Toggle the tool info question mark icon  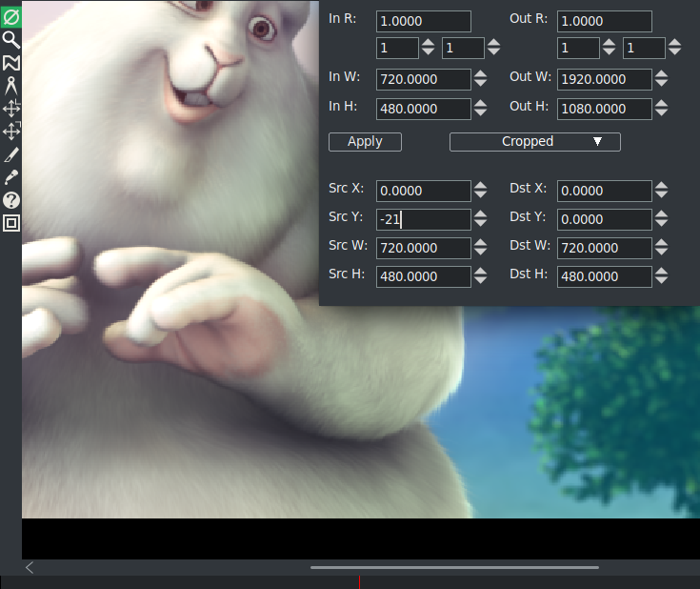tap(10, 200)
